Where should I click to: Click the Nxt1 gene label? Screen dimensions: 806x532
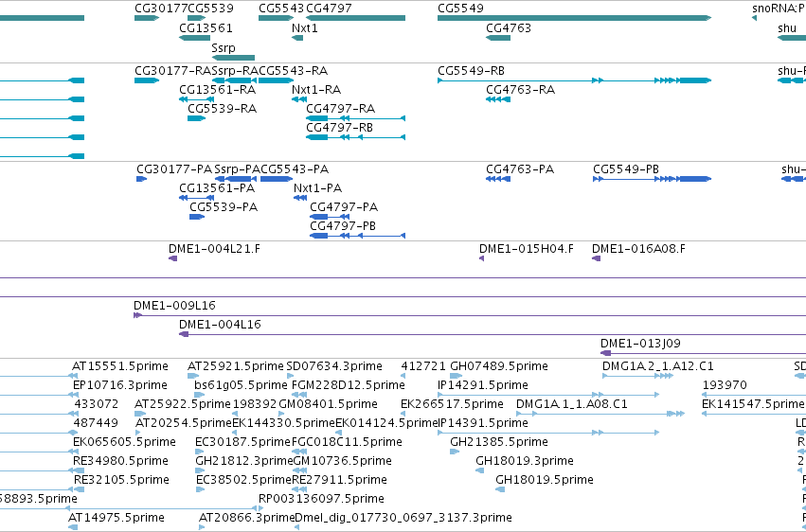pos(305,27)
